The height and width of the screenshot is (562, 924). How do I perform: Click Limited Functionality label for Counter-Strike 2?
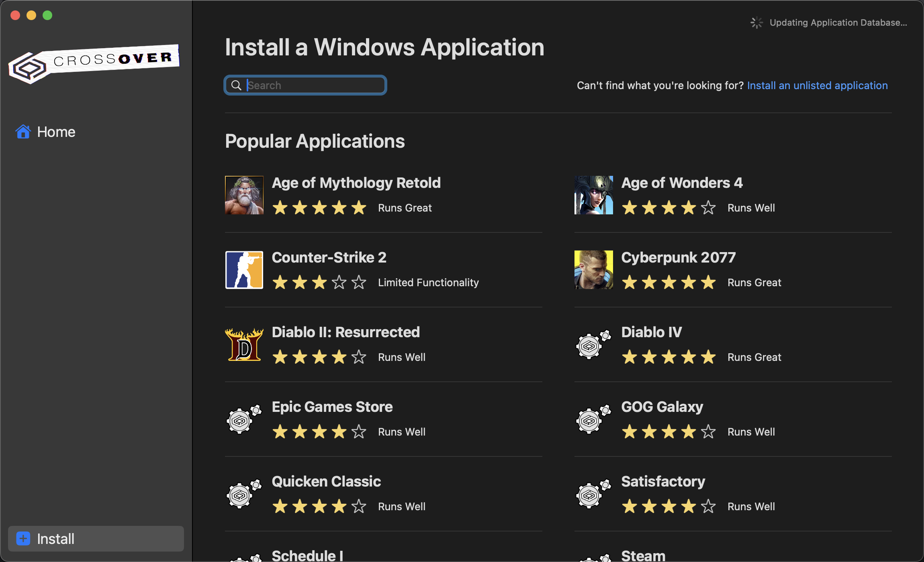coord(429,283)
